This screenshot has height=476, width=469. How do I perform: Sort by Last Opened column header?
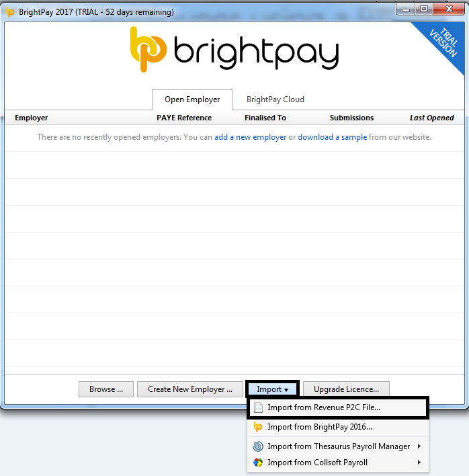tap(431, 118)
